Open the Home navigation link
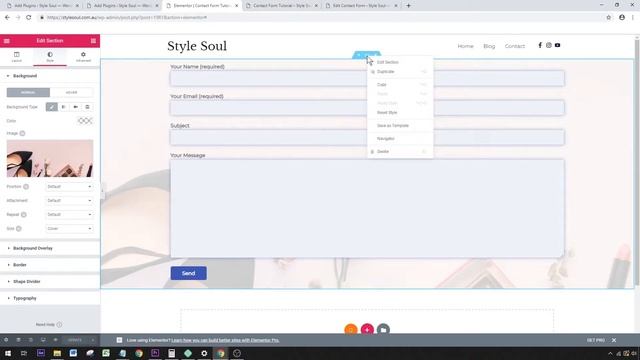 (465, 46)
